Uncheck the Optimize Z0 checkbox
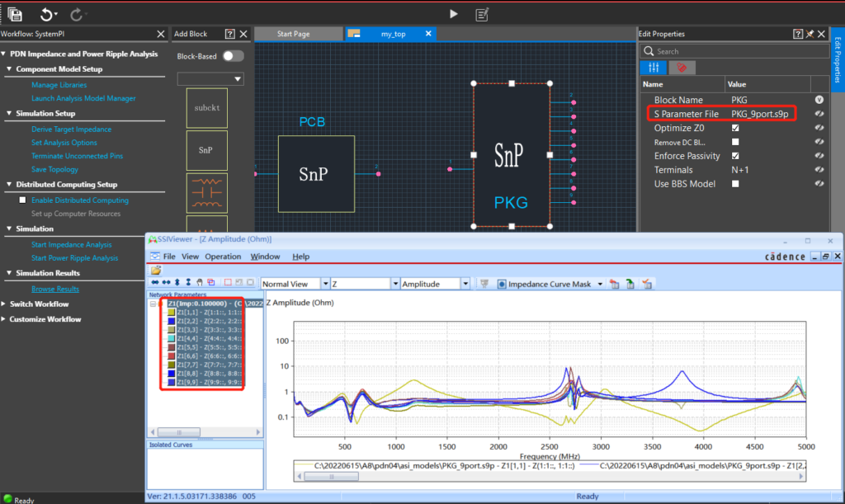Screen dimensions: 845x504 [735, 129]
